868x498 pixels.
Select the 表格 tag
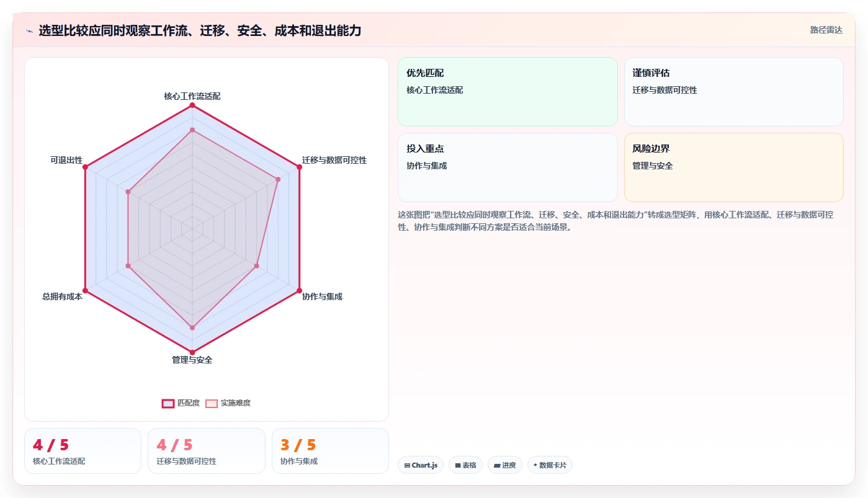click(465, 465)
